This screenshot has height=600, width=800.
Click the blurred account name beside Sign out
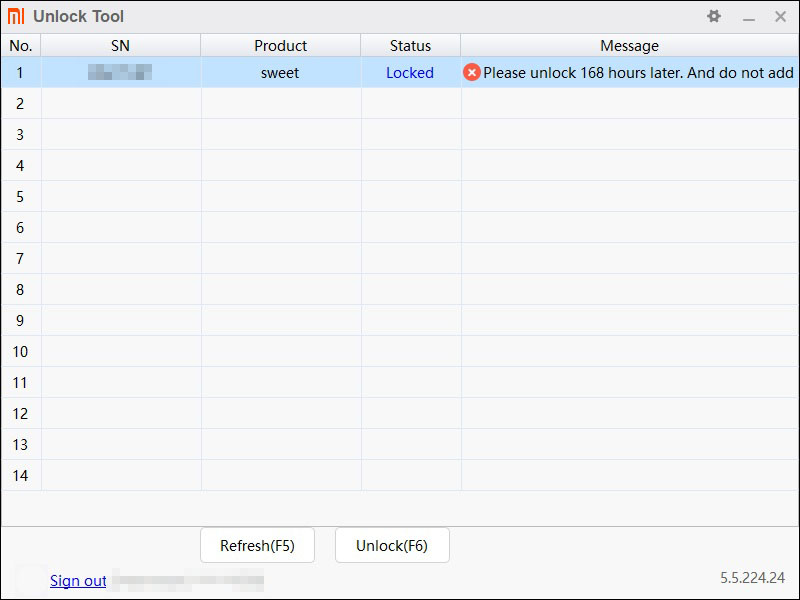[x=188, y=580]
